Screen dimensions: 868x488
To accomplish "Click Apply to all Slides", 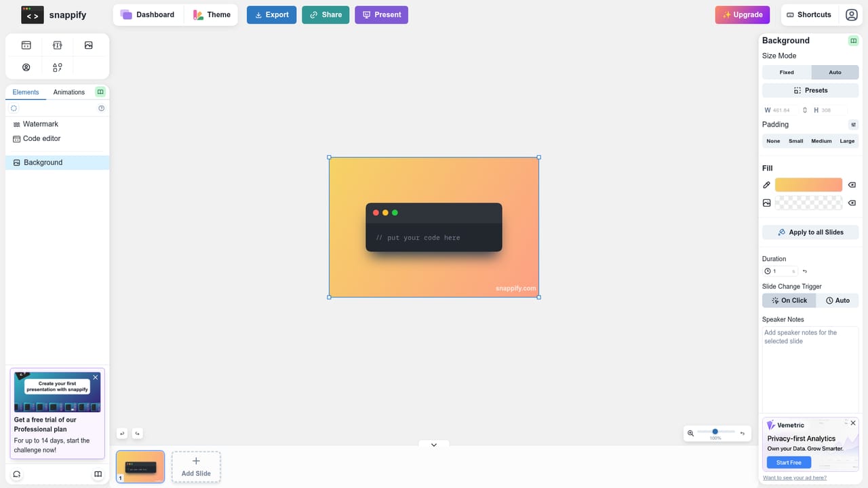I will tap(810, 232).
